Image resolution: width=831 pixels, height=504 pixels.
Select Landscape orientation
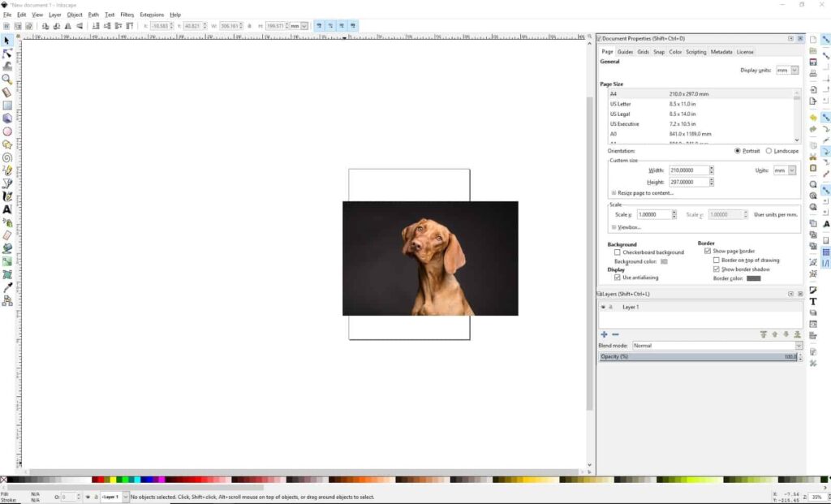tap(768, 151)
